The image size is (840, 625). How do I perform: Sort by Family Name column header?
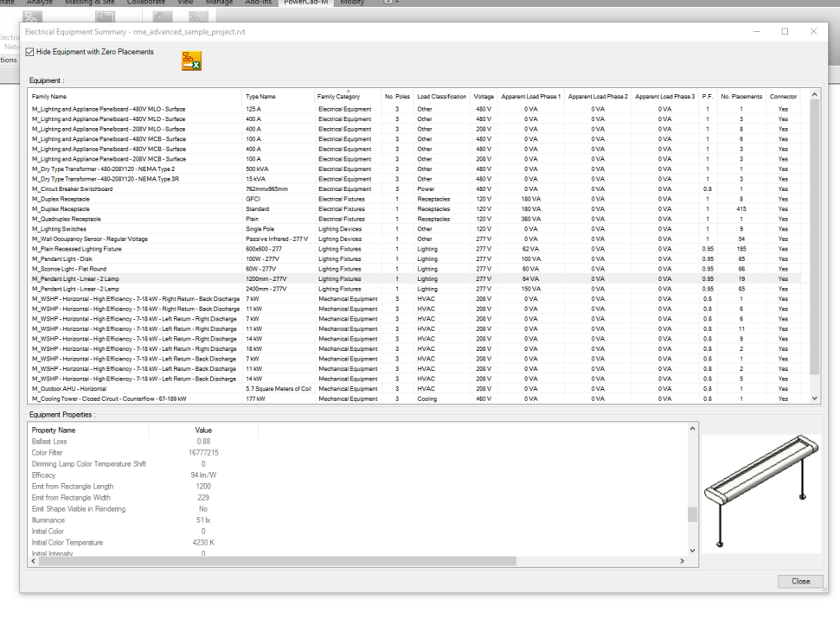pos(49,96)
